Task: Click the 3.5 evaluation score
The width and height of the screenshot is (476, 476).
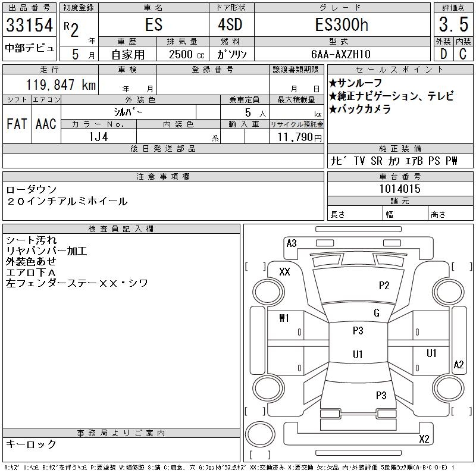Action: coord(452,25)
